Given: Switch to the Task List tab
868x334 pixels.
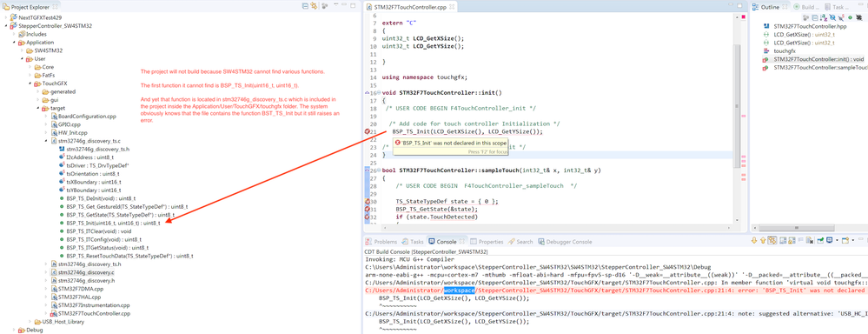Looking at the screenshot, I should click(x=837, y=7).
